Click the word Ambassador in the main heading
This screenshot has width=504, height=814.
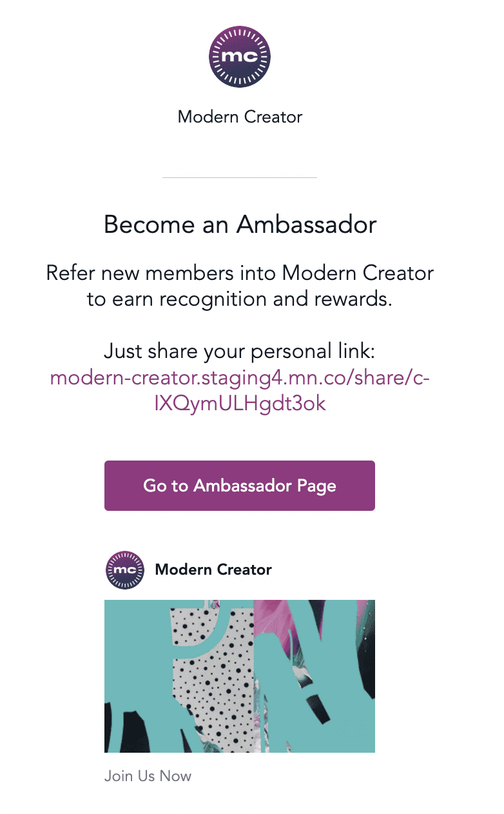coord(307,224)
